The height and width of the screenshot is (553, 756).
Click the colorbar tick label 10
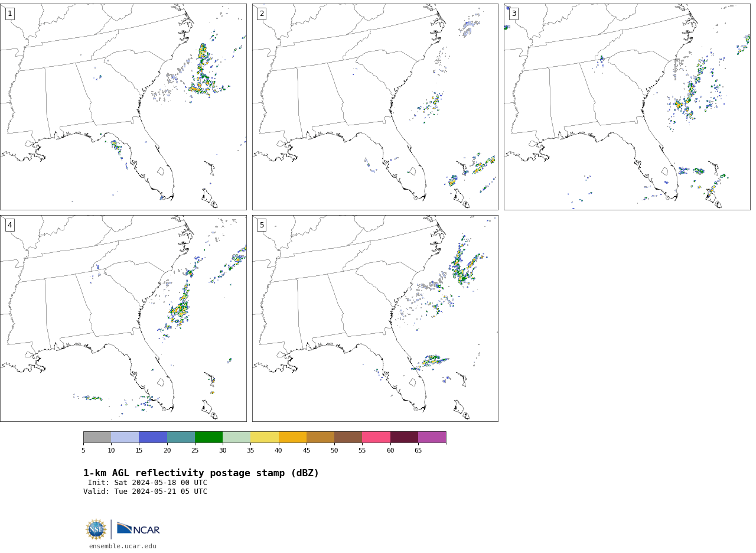click(x=111, y=450)
